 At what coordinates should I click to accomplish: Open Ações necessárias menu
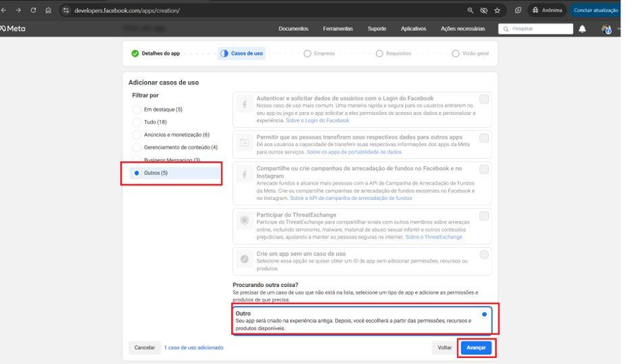tap(463, 29)
